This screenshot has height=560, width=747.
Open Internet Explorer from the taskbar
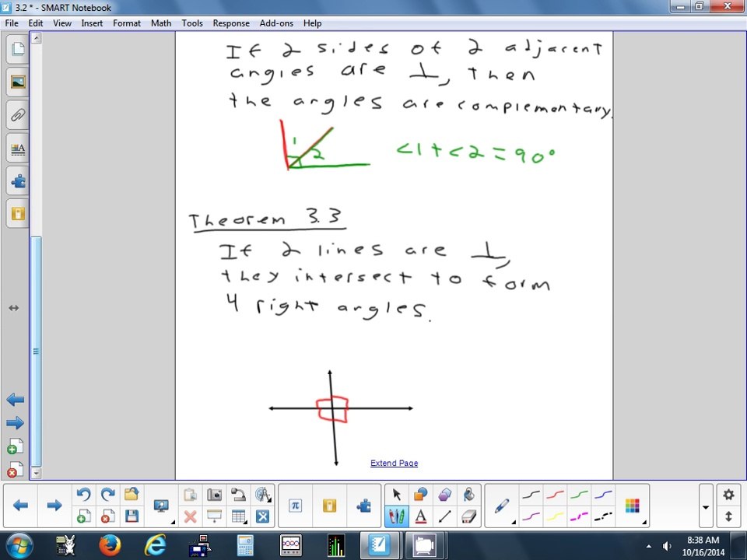[156, 545]
